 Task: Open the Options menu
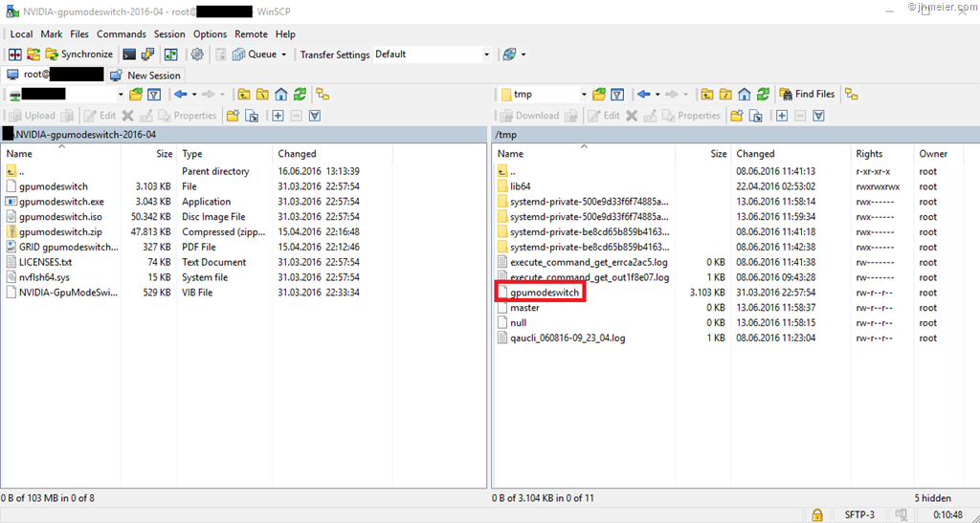click(210, 33)
